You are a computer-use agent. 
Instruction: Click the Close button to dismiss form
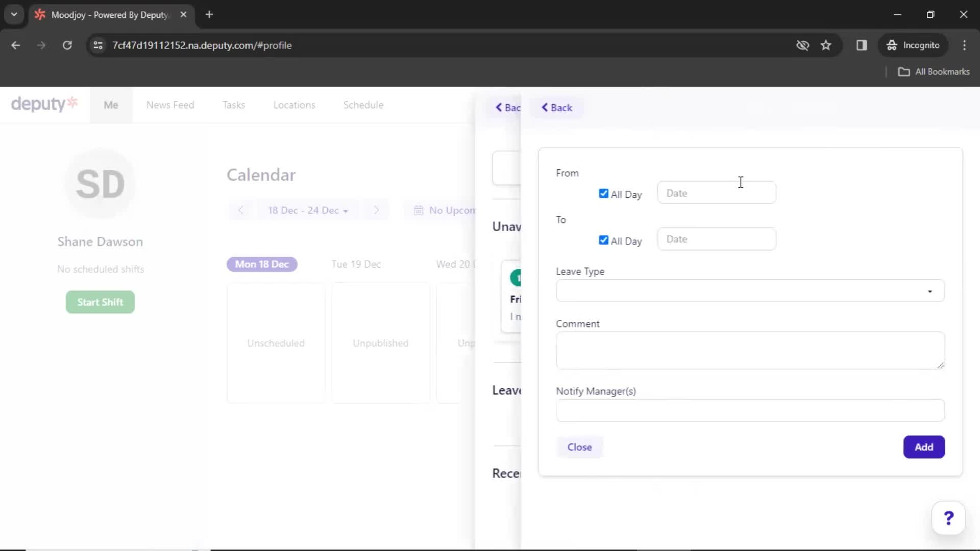pos(579,447)
